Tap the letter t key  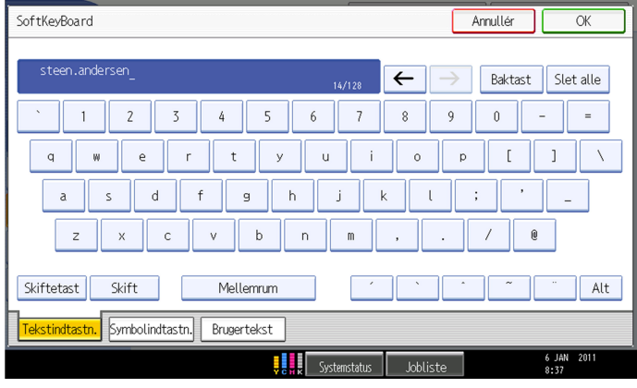(234, 156)
